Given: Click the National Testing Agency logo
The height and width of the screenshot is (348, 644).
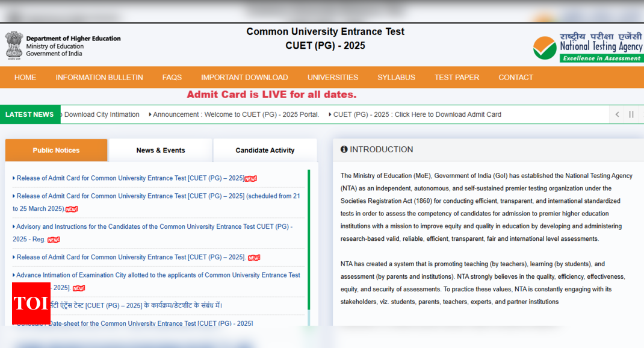Looking at the screenshot, I should point(588,47).
